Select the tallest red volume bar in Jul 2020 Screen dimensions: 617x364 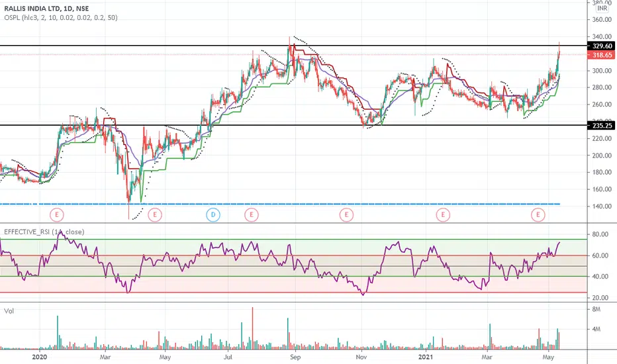252,328
